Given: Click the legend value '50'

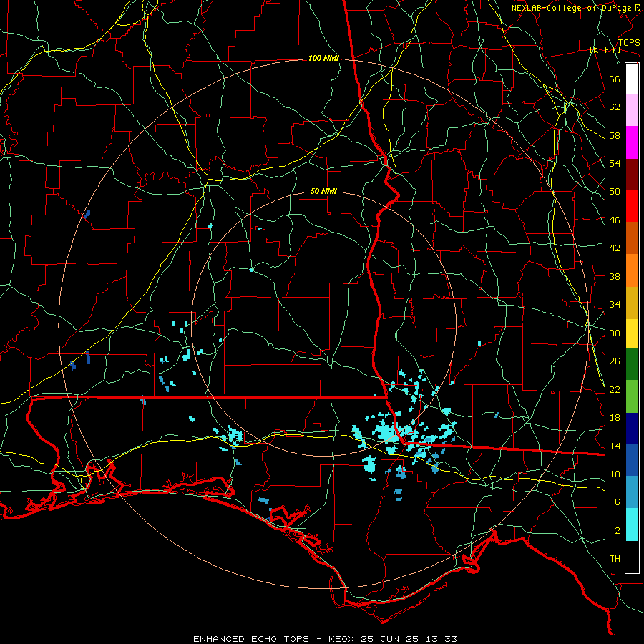Looking at the screenshot, I should (615, 192).
